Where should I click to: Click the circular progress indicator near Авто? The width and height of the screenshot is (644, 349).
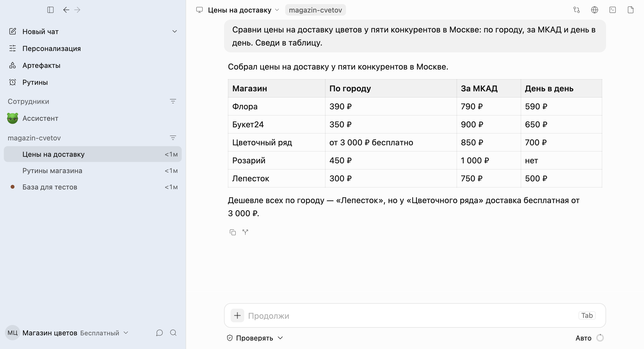click(x=600, y=338)
